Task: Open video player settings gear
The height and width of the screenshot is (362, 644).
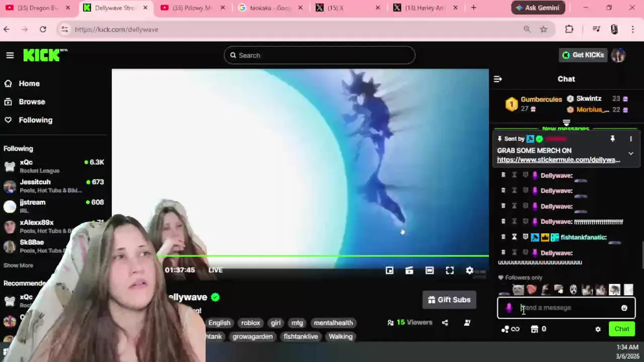Action: pos(469,270)
